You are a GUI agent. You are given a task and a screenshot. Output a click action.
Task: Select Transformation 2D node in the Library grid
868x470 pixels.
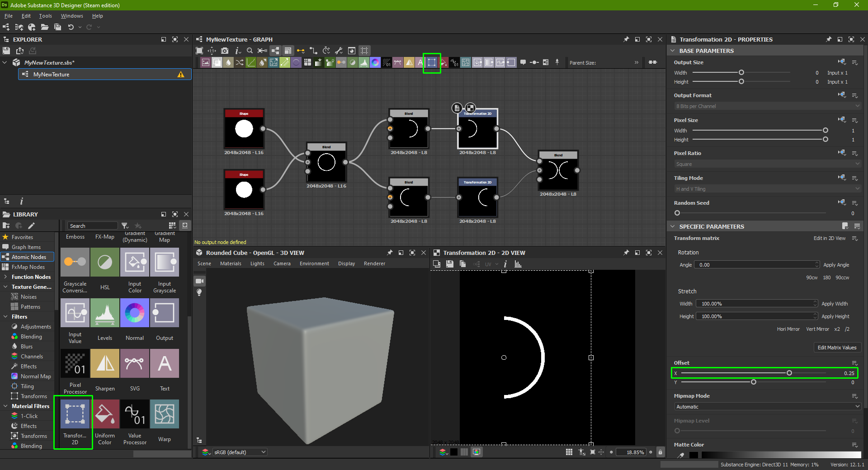coord(75,414)
